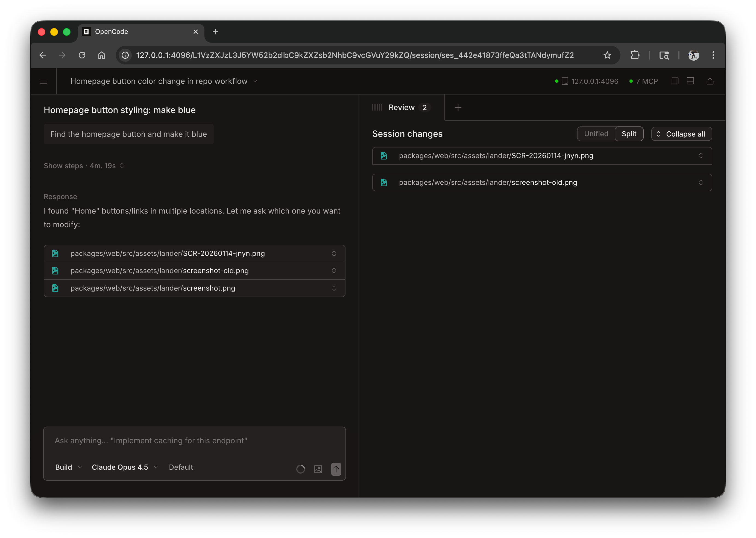Click the image attachment icon in message box
Image resolution: width=756 pixels, height=538 pixels.
[318, 469]
